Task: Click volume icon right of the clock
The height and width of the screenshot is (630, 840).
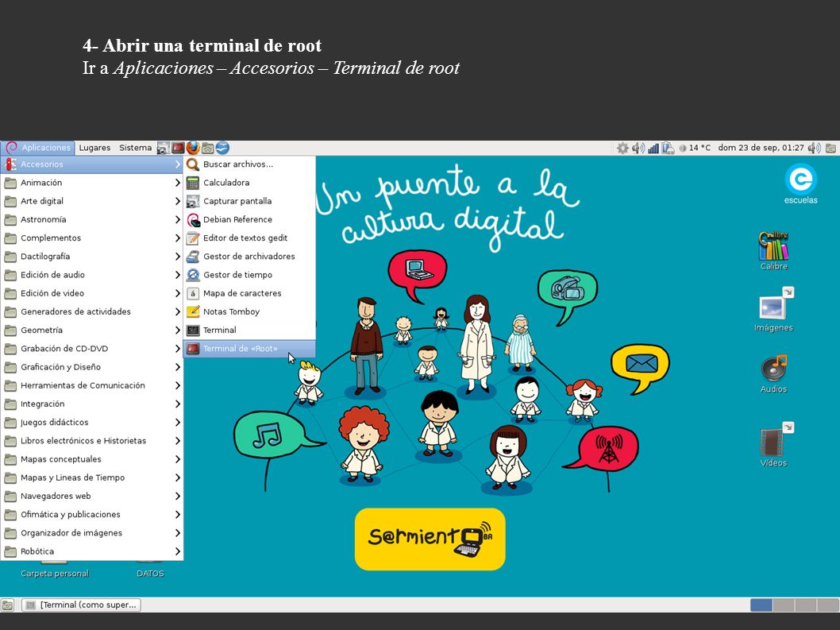Action: pyautogui.click(x=815, y=148)
